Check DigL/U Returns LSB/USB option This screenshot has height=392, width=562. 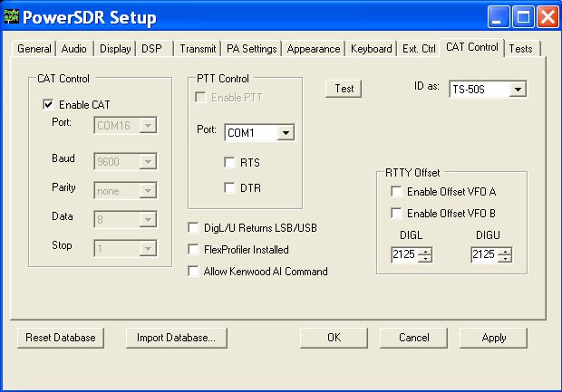(194, 227)
